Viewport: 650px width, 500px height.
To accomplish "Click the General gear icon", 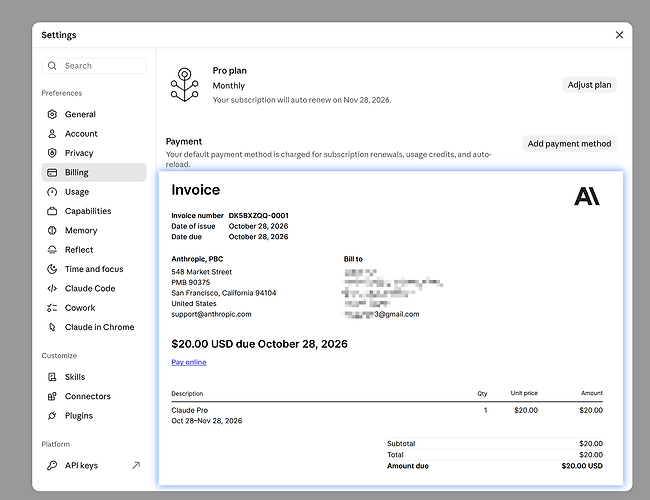I will pos(52,114).
